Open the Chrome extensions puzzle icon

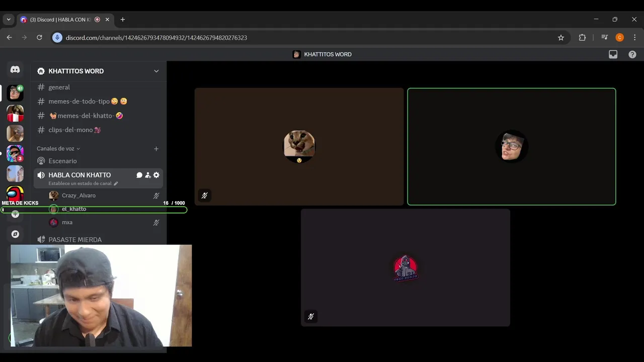(x=582, y=38)
